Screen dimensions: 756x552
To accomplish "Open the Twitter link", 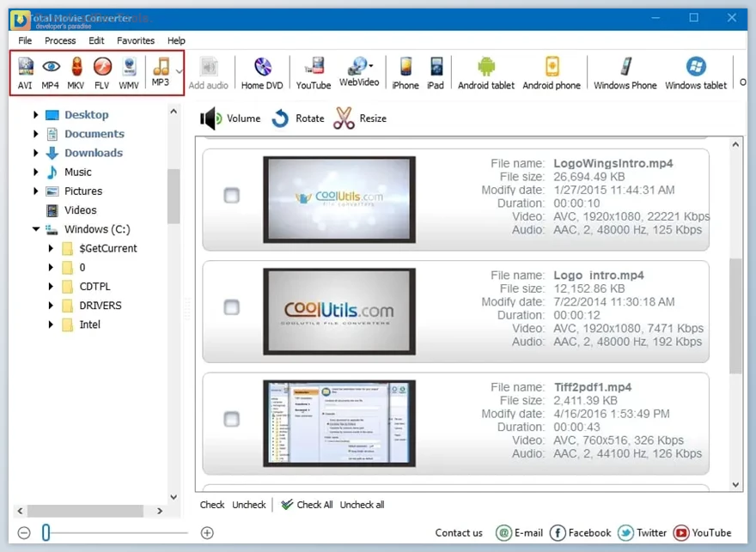I will (x=643, y=533).
